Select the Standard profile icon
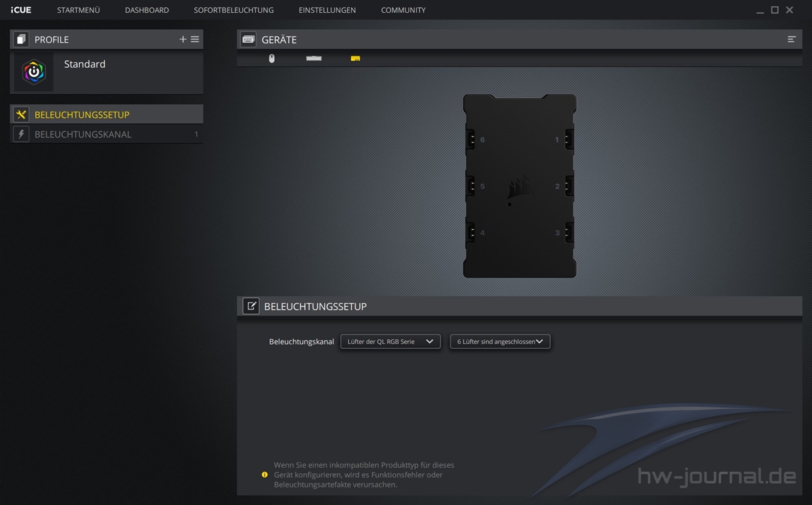Viewport: 812px width, 505px height. (x=33, y=72)
